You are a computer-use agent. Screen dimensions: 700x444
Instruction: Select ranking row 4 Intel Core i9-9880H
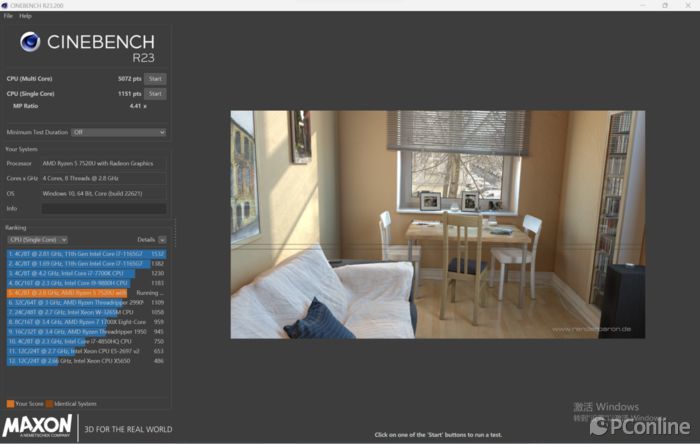pyautogui.click(x=86, y=283)
